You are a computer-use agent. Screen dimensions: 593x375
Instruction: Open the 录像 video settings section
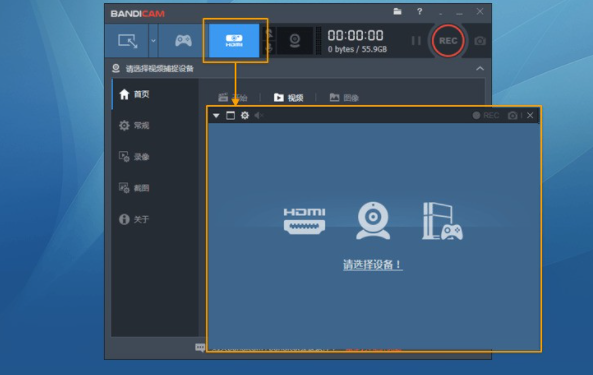[155, 157]
